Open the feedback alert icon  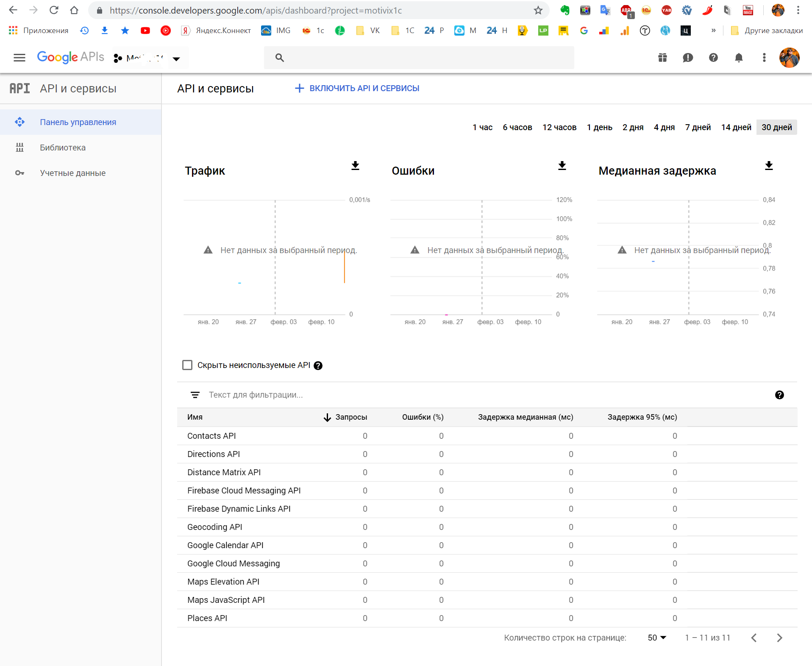[x=688, y=58]
